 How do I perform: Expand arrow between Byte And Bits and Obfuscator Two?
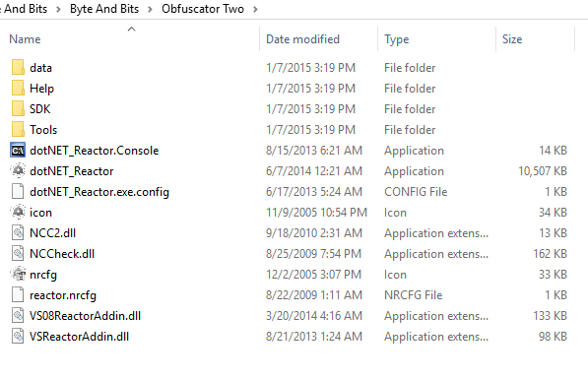click(x=150, y=9)
